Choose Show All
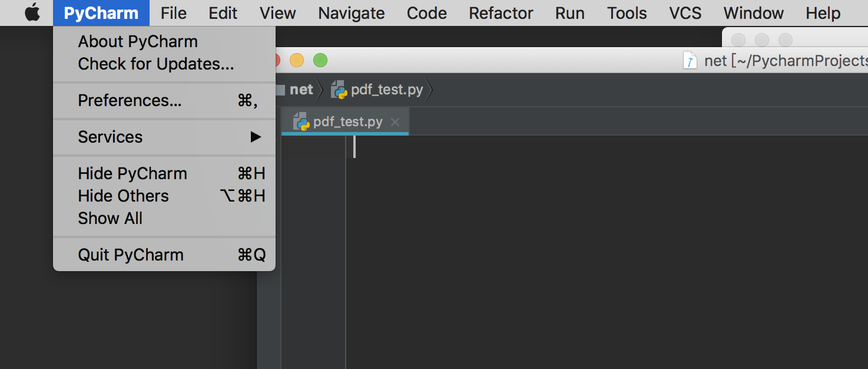The height and width of the screenshot is (369, 868). pyautogui.click(x=164, y=218)
